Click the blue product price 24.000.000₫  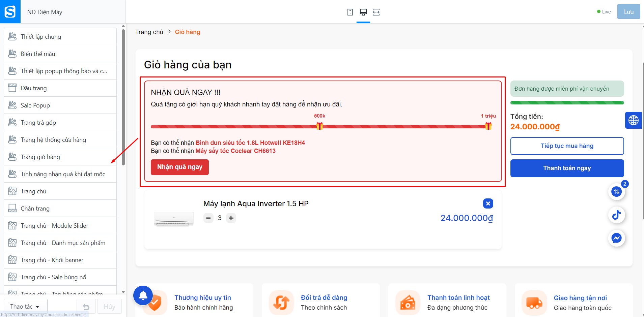tap(467, 218)
